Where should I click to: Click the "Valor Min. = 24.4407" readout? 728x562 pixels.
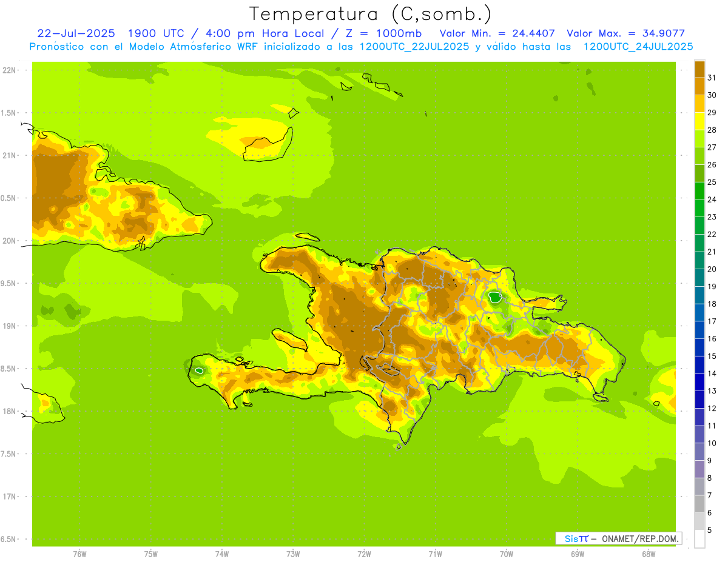[497, 33]
